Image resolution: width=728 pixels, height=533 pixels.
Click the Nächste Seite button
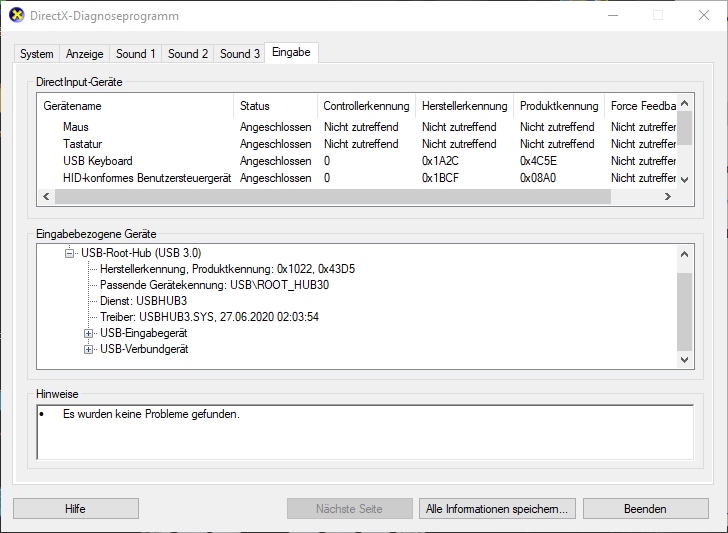point(350,509)
